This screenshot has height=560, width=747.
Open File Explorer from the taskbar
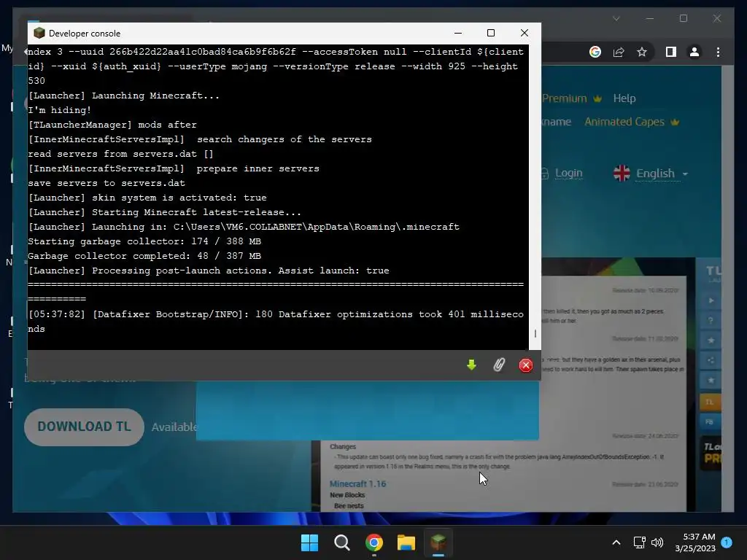tap(406, 542)
